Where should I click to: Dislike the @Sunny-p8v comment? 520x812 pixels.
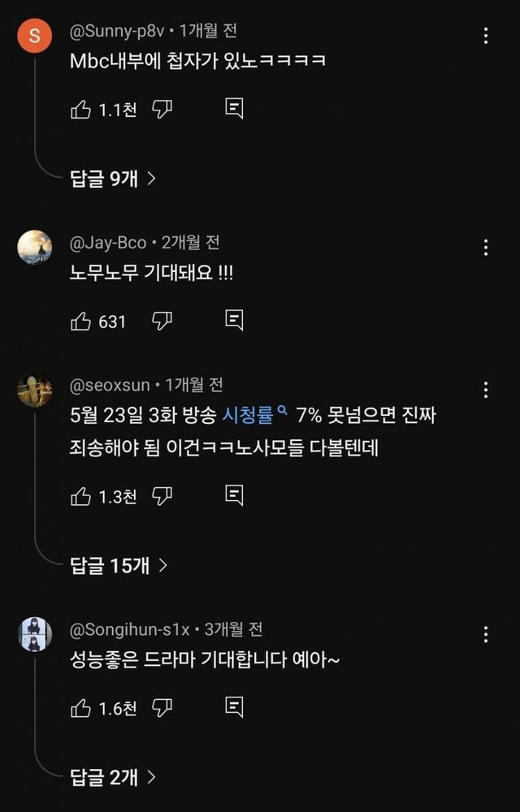coord(162,110)
